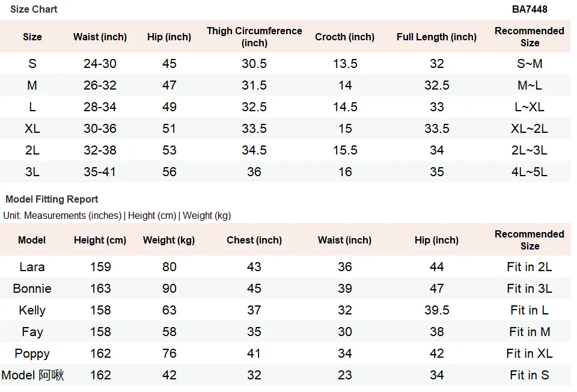Select the BA7448 product code
This screenshot has width=577, height=392.
[529, 9]
